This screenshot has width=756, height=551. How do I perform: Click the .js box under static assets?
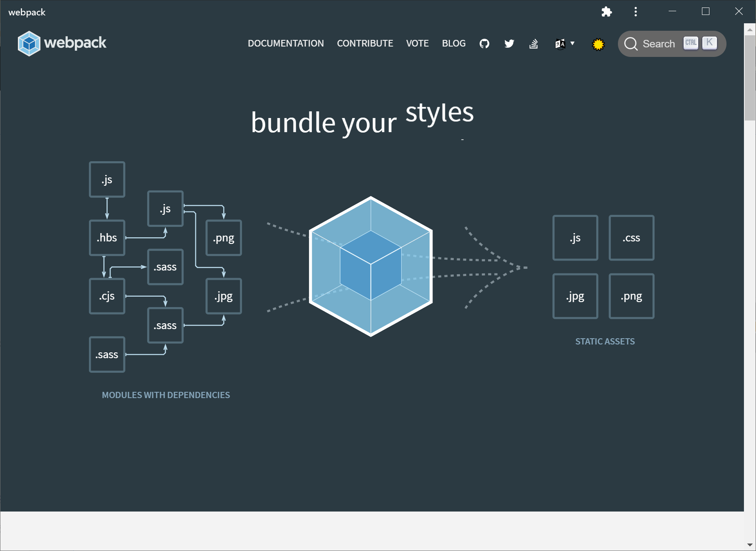[x=575, y=238]
